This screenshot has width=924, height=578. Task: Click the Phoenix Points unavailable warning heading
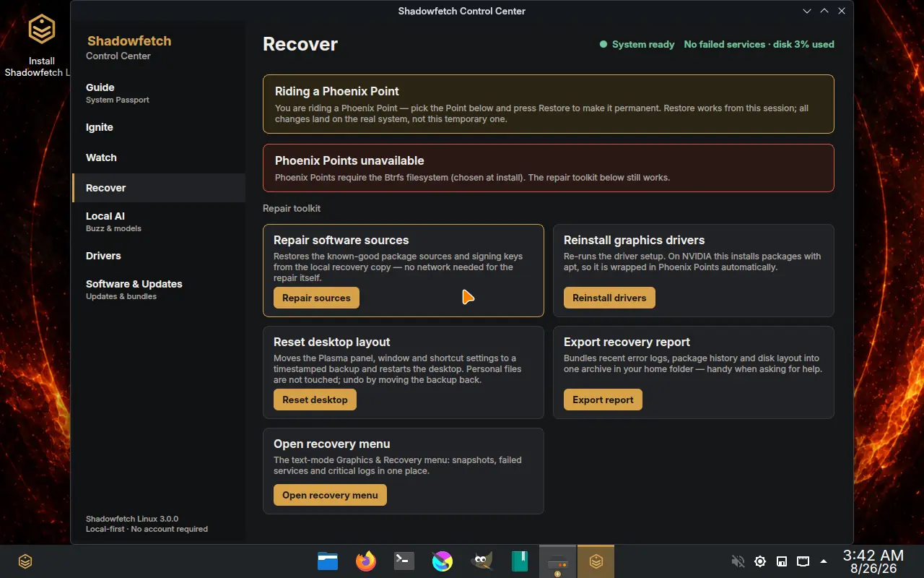tap(349, 160)
